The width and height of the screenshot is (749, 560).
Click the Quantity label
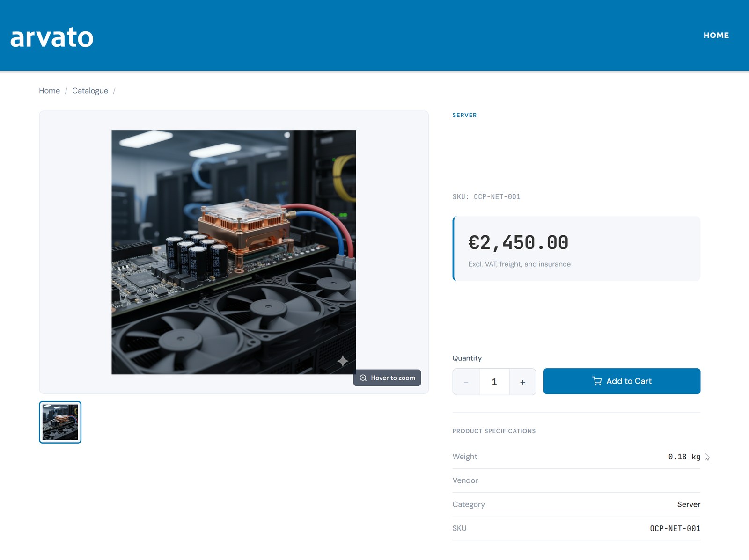pyautogui.click(x=467, y=358)
